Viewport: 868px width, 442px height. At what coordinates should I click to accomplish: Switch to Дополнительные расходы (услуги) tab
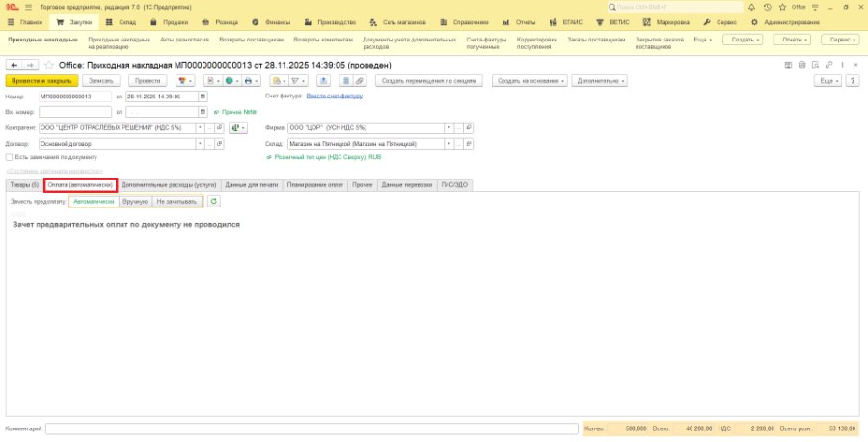(x=169, y=185)
